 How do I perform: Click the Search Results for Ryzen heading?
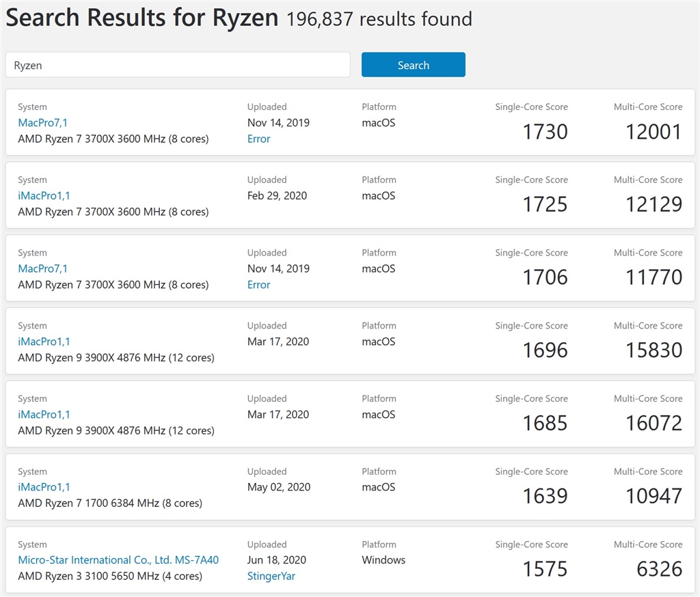[x=142, y=18]
